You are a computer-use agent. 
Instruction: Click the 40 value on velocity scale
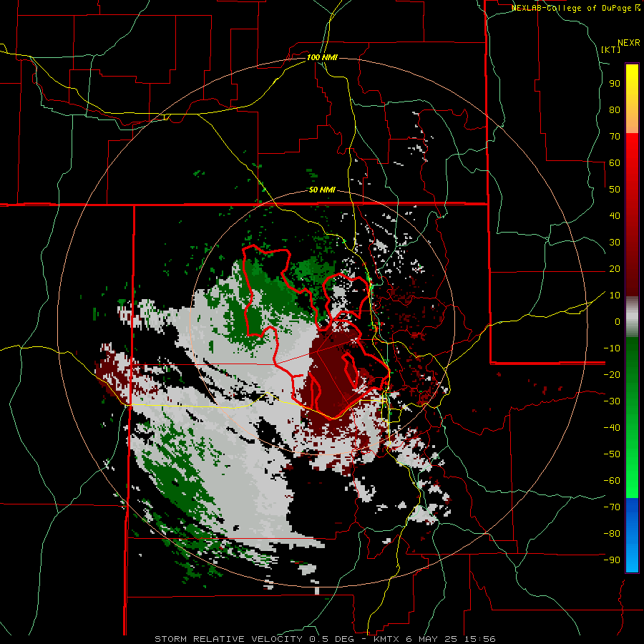615,216
